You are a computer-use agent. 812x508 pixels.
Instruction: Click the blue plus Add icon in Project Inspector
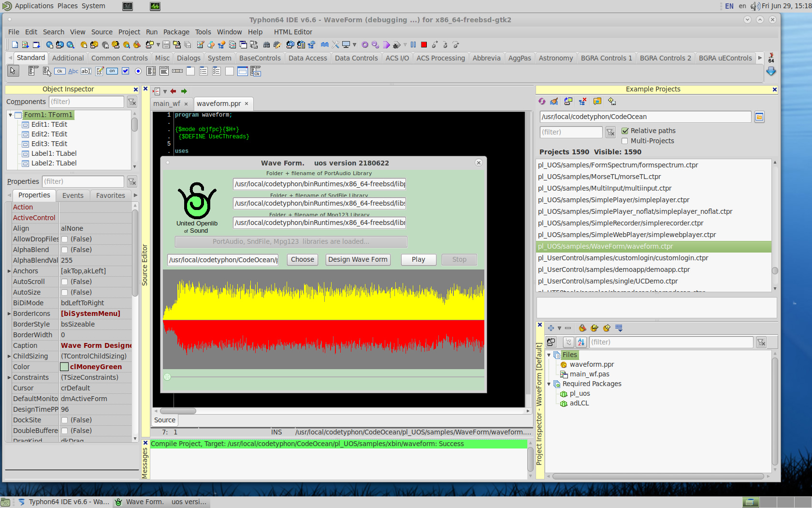(551, 328)
